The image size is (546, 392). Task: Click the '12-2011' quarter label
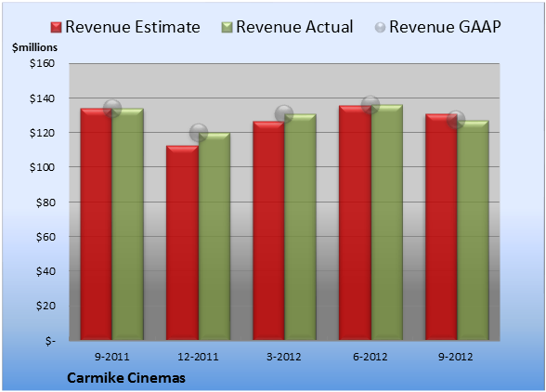point(198,357)
